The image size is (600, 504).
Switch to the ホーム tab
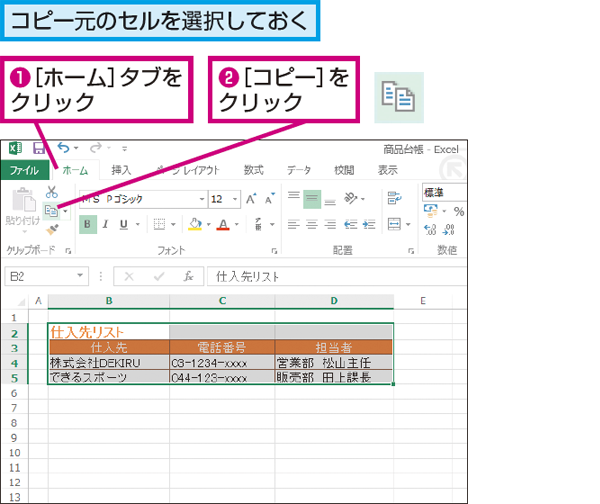75,170
